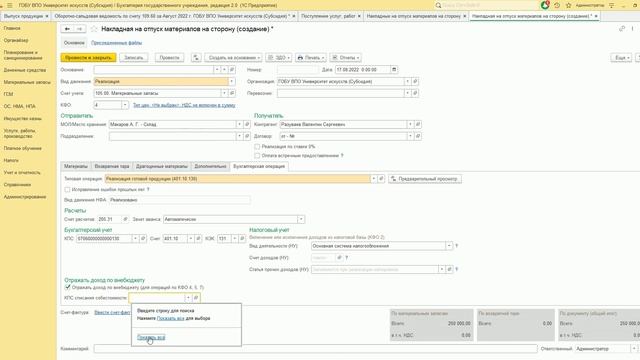This screenshot has height=360, width=640.
Task: Open the ЭДО dropdown menu
Action: (x=279, y=58)
